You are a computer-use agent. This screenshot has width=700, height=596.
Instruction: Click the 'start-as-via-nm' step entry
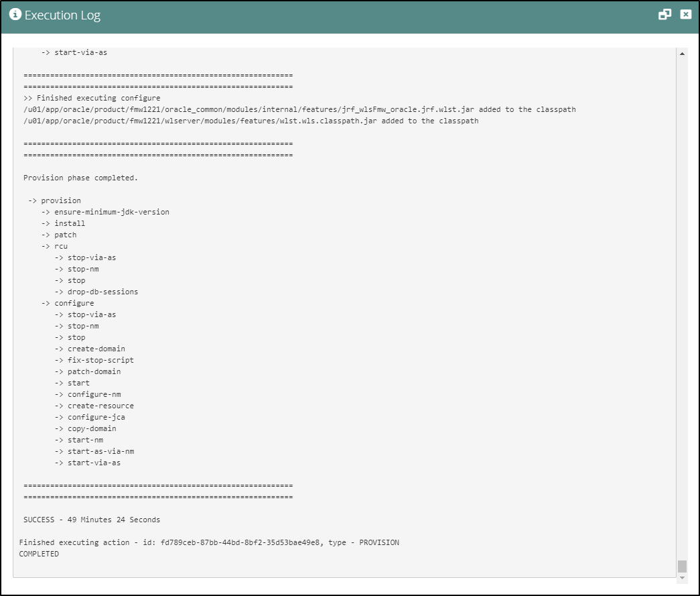point(100,451)
